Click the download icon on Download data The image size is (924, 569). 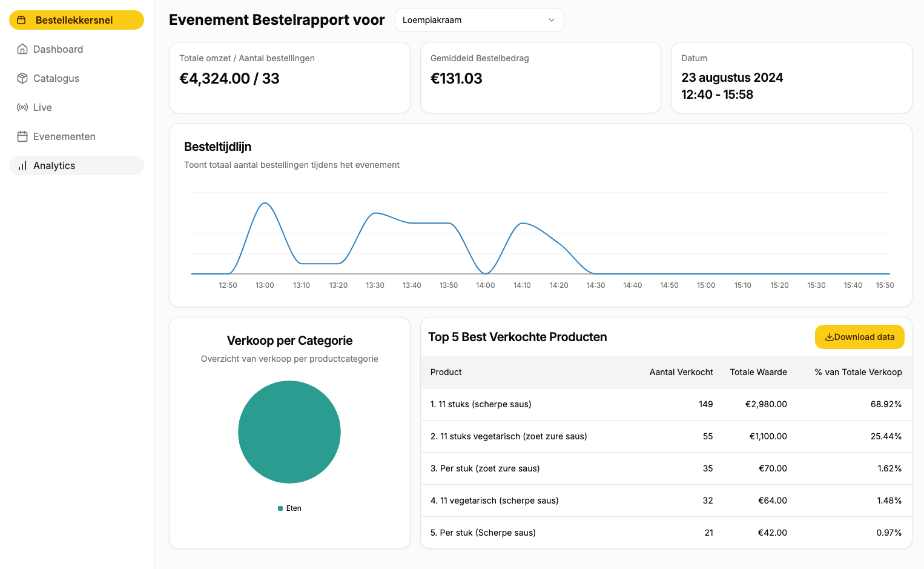click(x=828, y=337)
